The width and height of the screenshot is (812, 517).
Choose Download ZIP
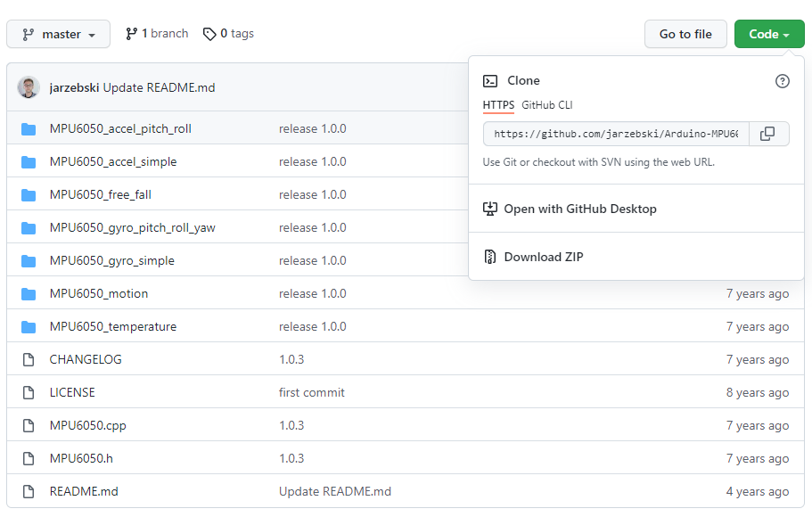click(543, 257)
